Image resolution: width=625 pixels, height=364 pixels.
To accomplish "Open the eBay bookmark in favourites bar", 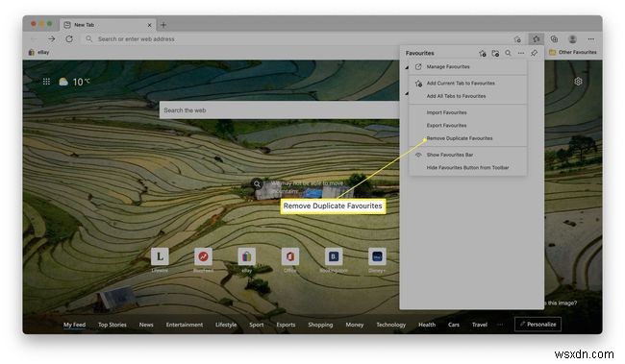I will click(38, 52).
